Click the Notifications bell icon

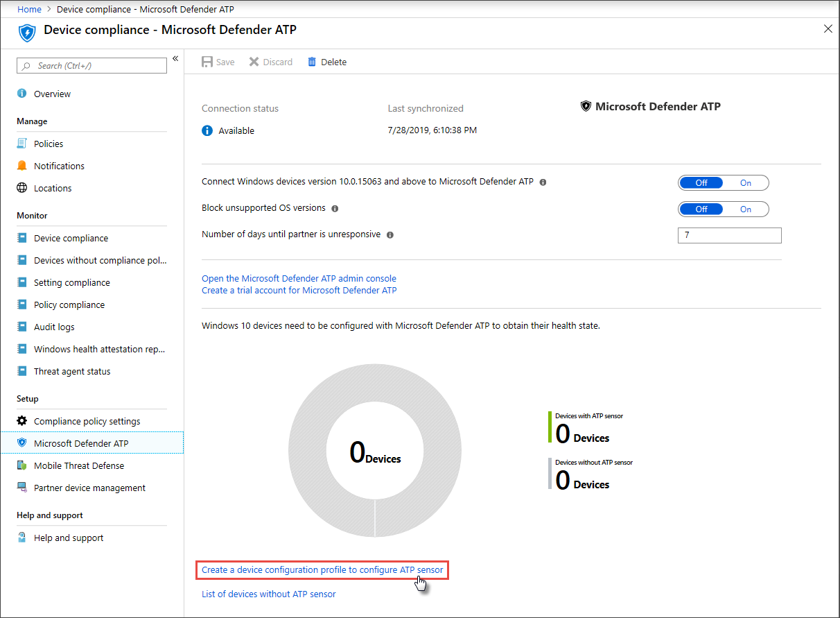(22, 166)
